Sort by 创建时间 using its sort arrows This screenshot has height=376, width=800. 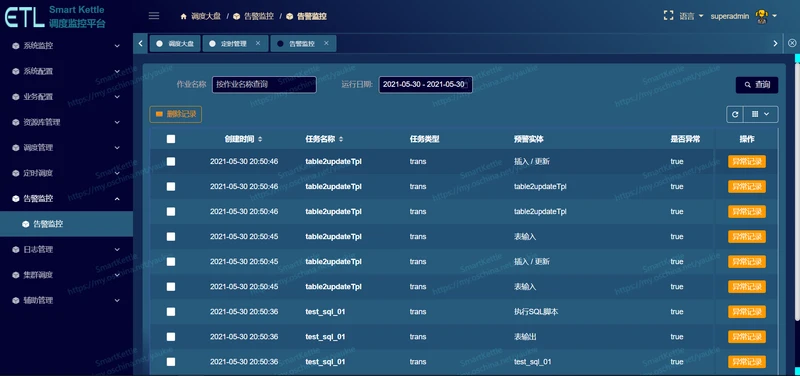260,139
